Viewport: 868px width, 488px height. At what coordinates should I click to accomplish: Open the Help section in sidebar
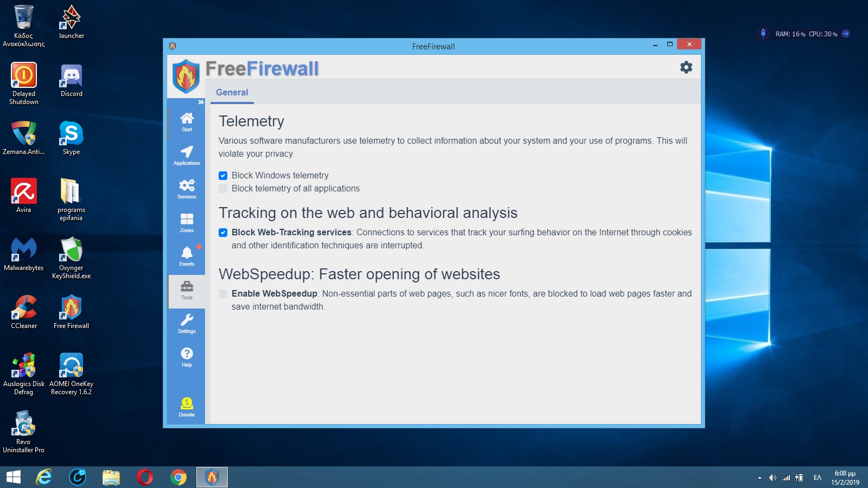pyautogui.click(x=187, y=358)
